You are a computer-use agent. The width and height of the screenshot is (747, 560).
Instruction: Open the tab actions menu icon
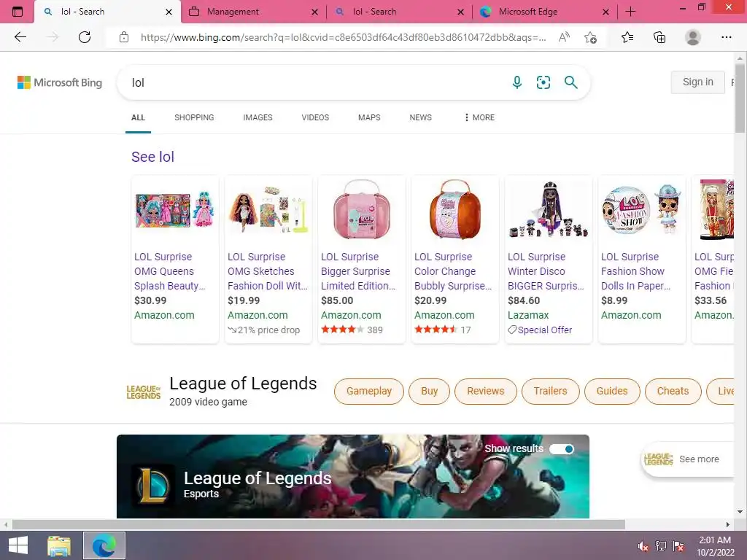click(18, 12)
